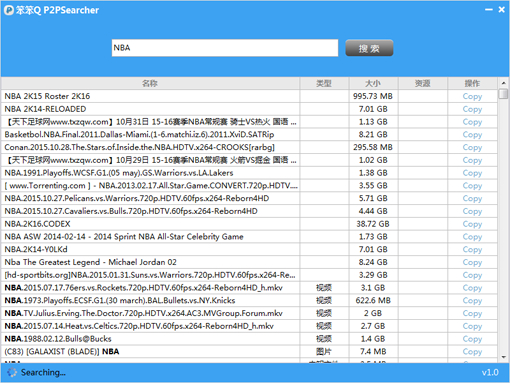Click the gray 搜索 search button

pos(369,48)
